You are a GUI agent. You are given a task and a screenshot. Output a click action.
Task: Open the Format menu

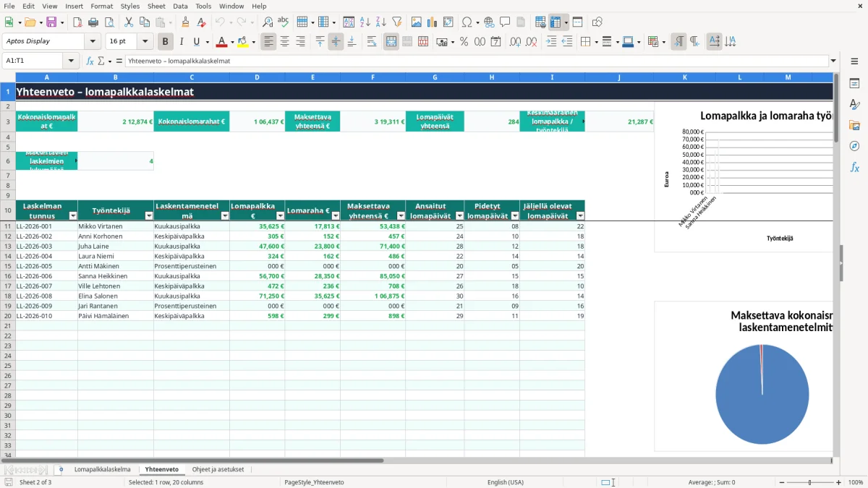pyautogui.click(x=101, y=6)
